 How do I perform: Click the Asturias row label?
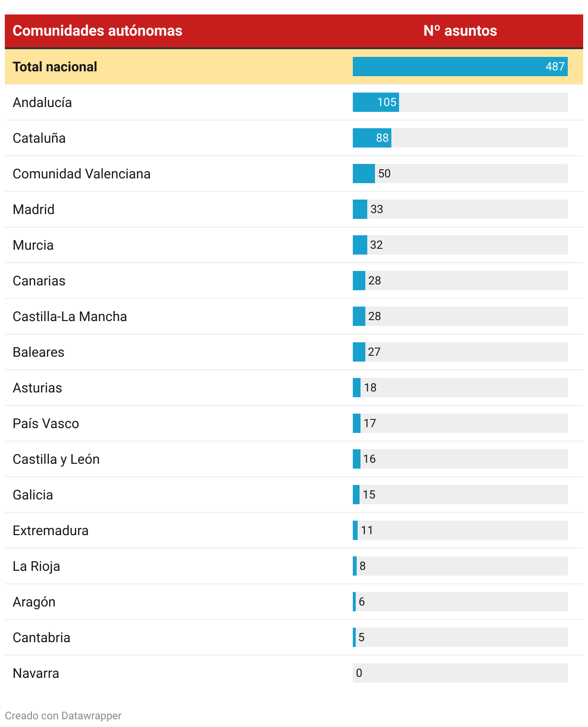37,388
